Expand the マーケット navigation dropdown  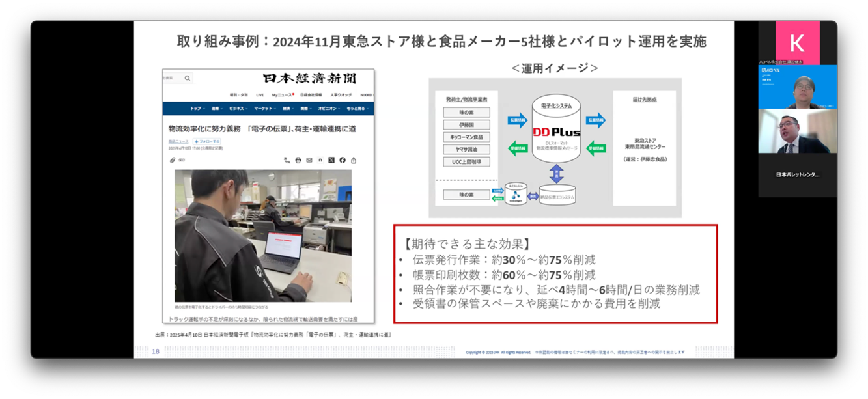265,109
